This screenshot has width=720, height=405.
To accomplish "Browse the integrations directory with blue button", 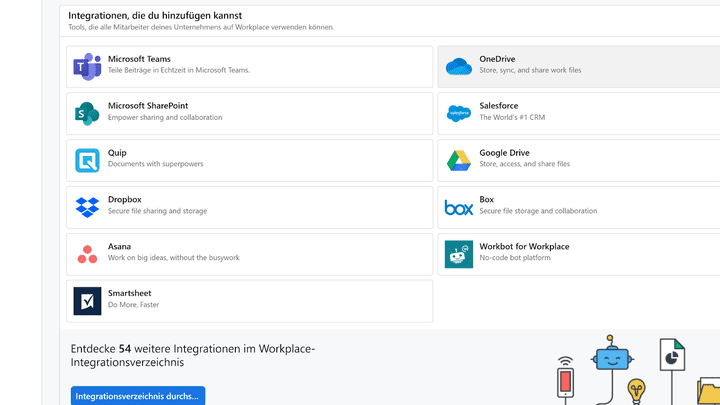I will [x=138, y=396].
